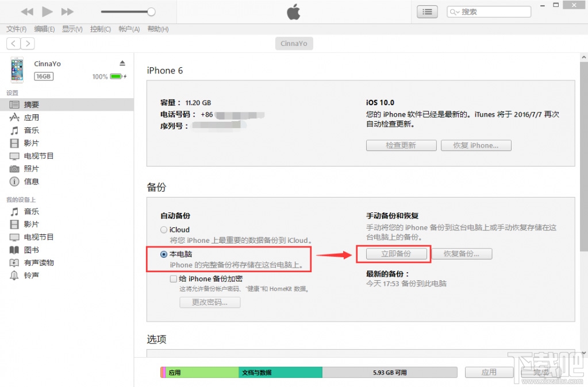The image size is (588, 387).
Task: Eject the CinnaYo device
Action: click(x=122, y=63)
